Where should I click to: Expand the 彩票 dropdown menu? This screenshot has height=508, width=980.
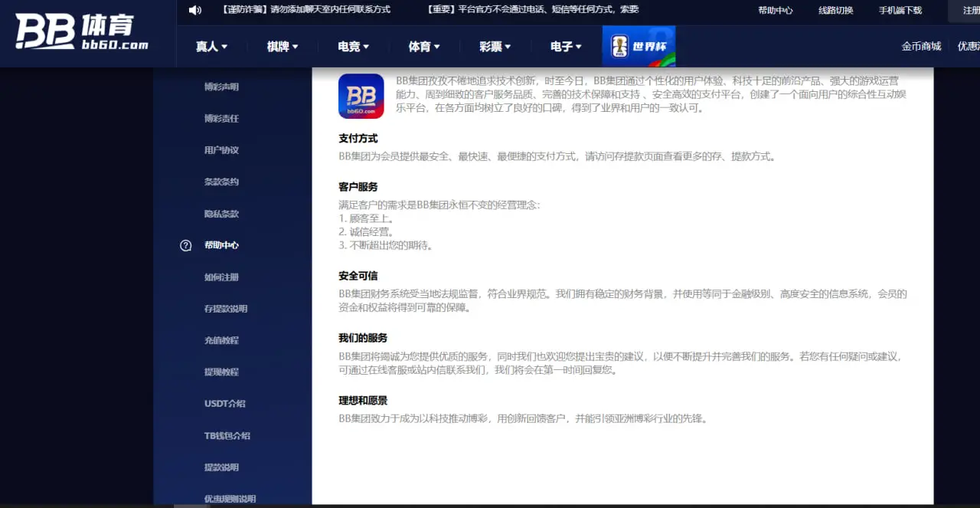(x=495, y=47)
